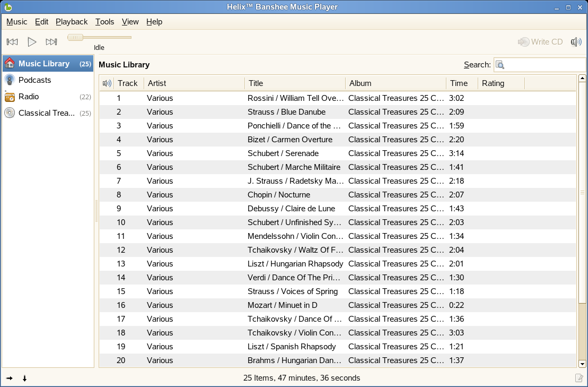Select Mendelssohn / Violin Concerto track

[338, 236]
